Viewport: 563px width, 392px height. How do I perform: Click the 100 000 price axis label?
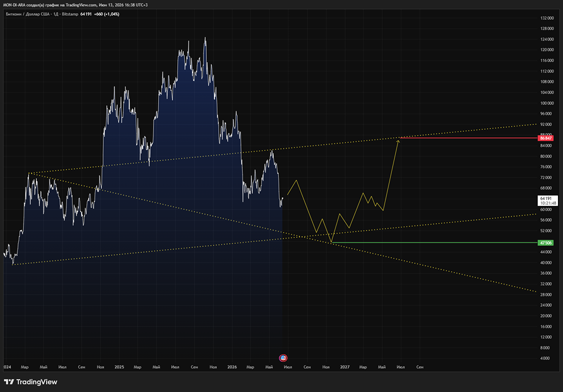tap(547, 103)
